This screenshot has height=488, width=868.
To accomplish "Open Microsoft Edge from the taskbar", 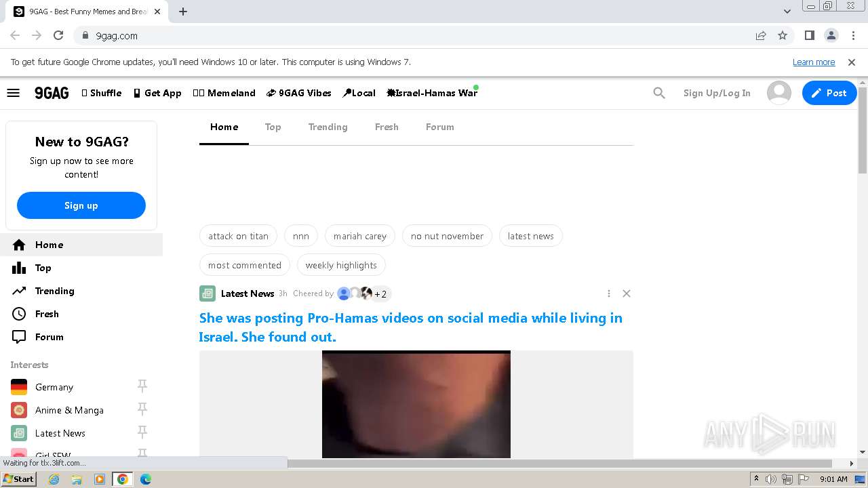I will pos(145,479).
